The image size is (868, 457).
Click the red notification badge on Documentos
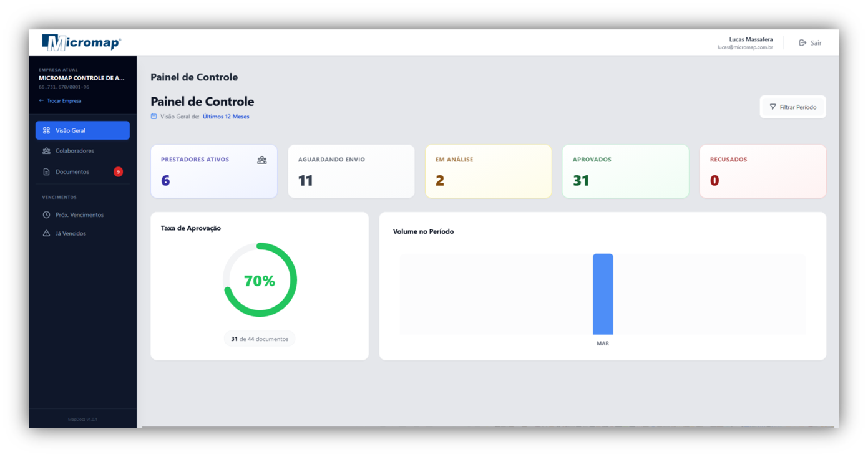pyautogui.click(x=118, y=172)
